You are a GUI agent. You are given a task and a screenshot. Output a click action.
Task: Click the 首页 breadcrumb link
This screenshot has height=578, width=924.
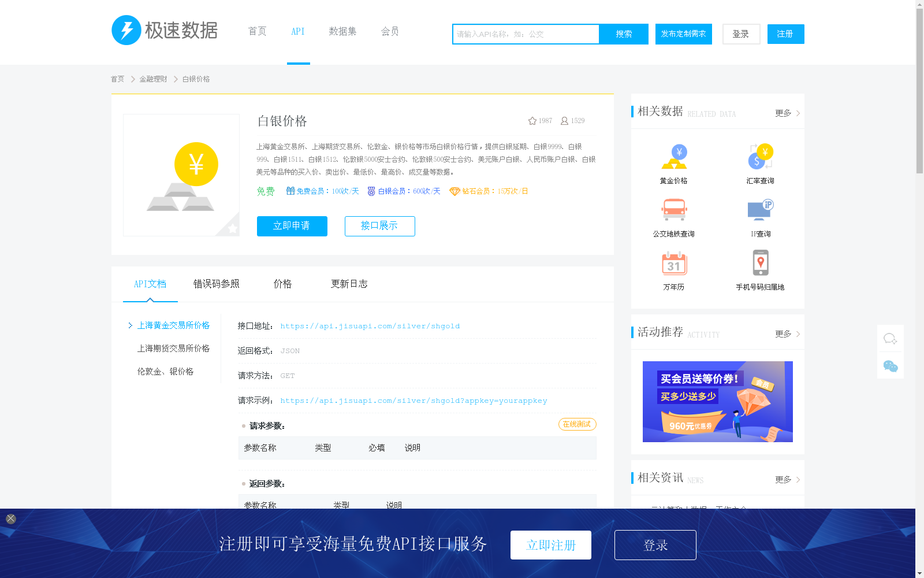(117, 79)
